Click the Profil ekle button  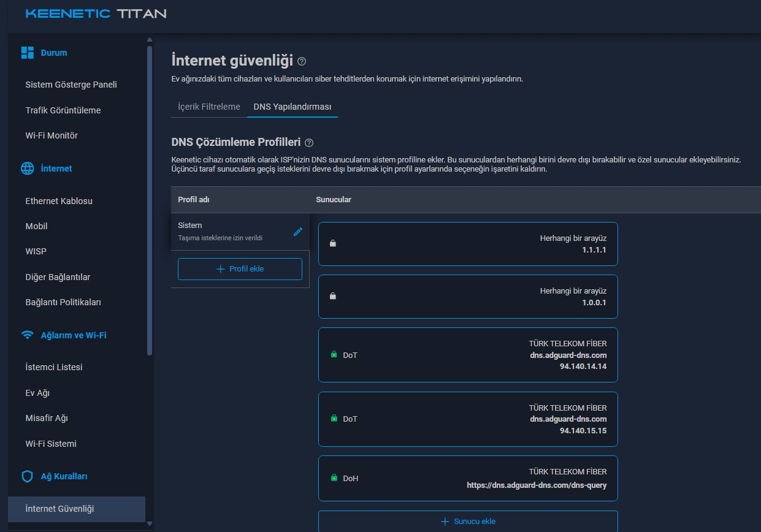[240, 269]
